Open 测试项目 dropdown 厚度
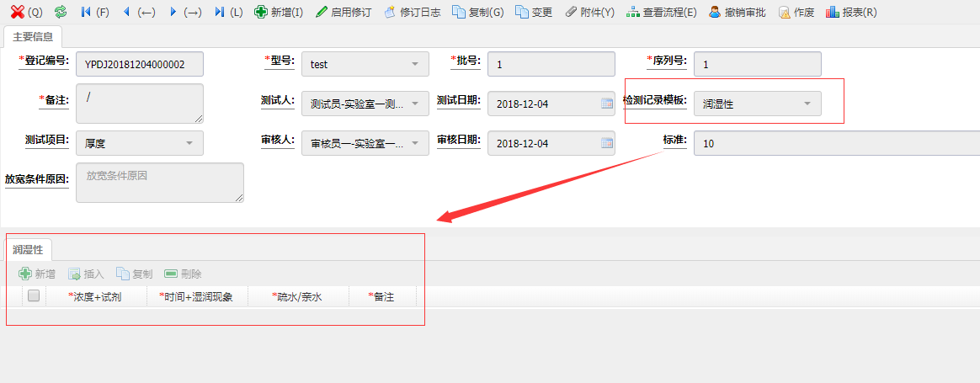 click(x=140, y=143)
